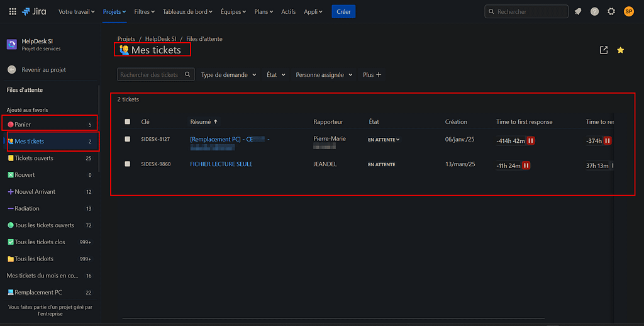Click the SP user avatar
This screenshot has width=644, height=326.
coord(628,11)
